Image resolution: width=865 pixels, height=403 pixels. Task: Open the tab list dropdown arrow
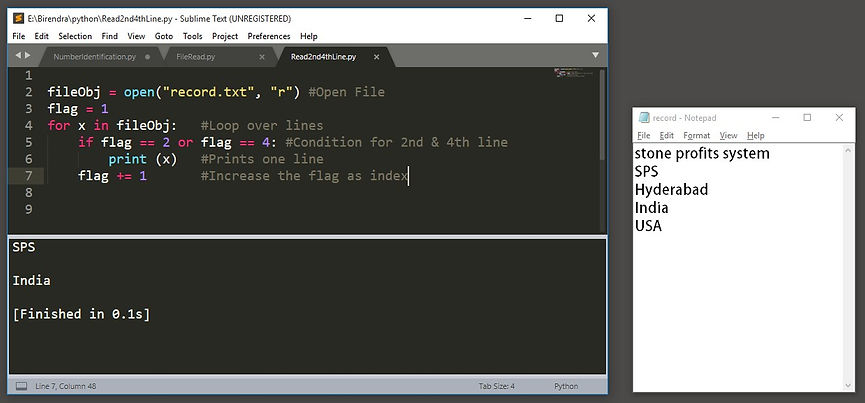(595, 55)
